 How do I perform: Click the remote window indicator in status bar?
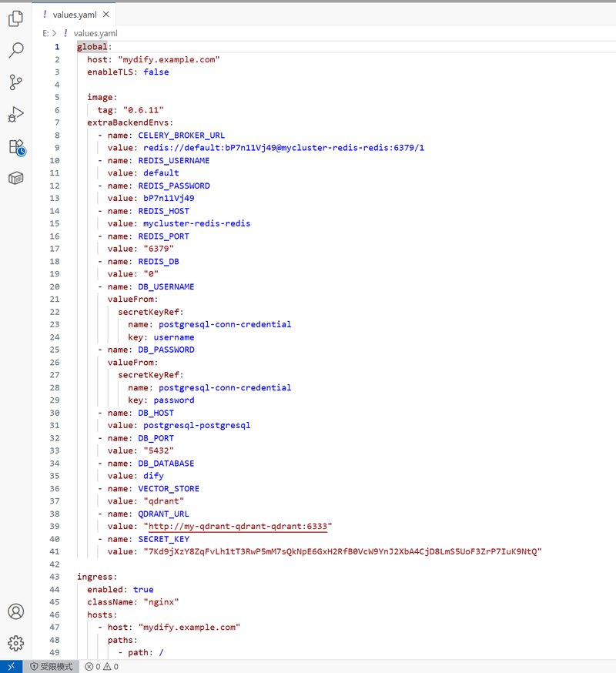click(x=11, y=666)
